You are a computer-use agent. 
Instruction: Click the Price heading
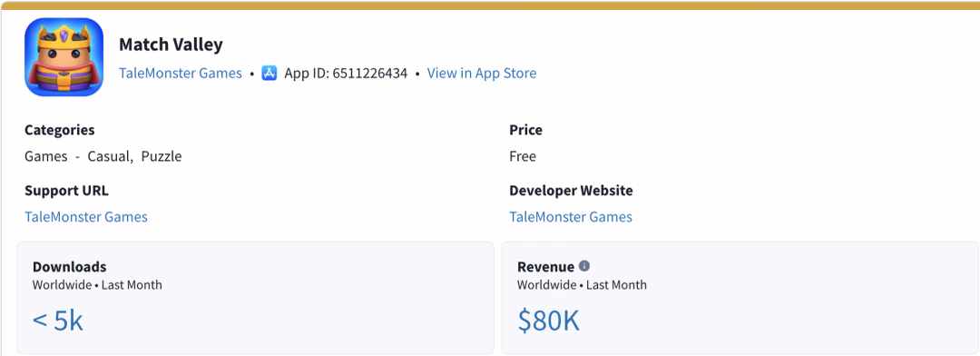click(525, 130)
